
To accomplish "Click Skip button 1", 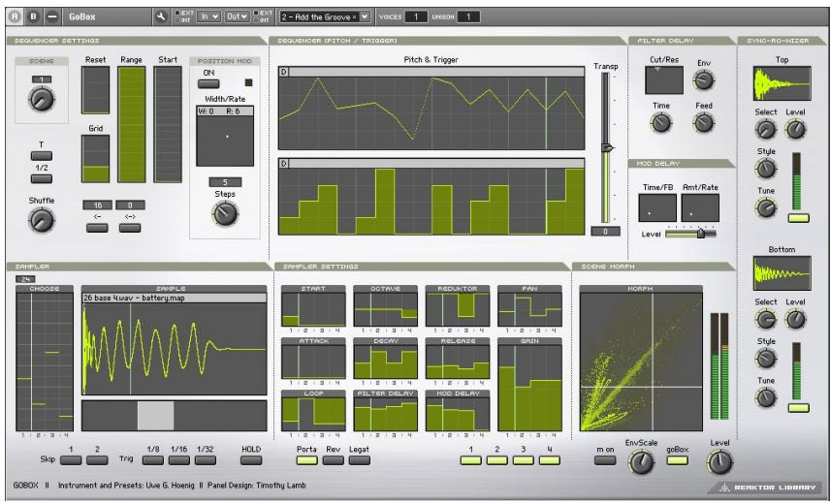I will pos(71,460).
